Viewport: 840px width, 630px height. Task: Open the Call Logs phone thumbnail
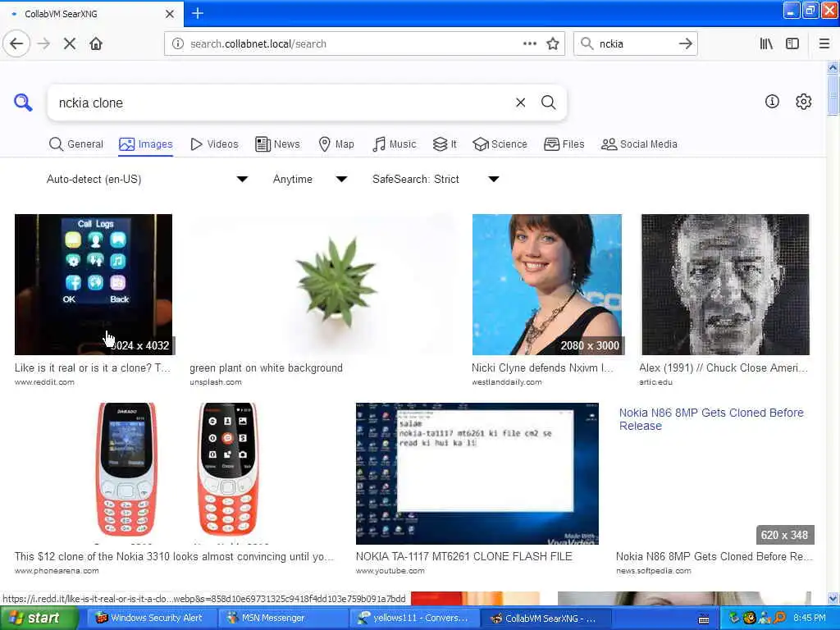pos(94,285)
